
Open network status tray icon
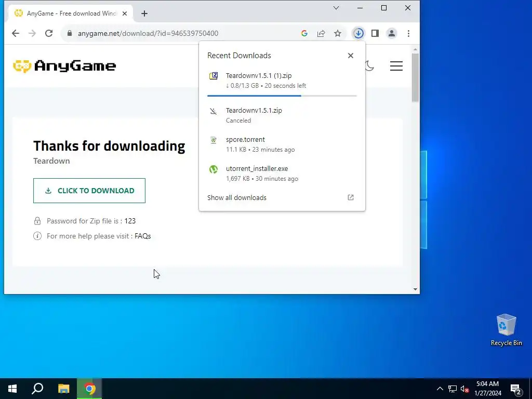[x=453, y=389]
